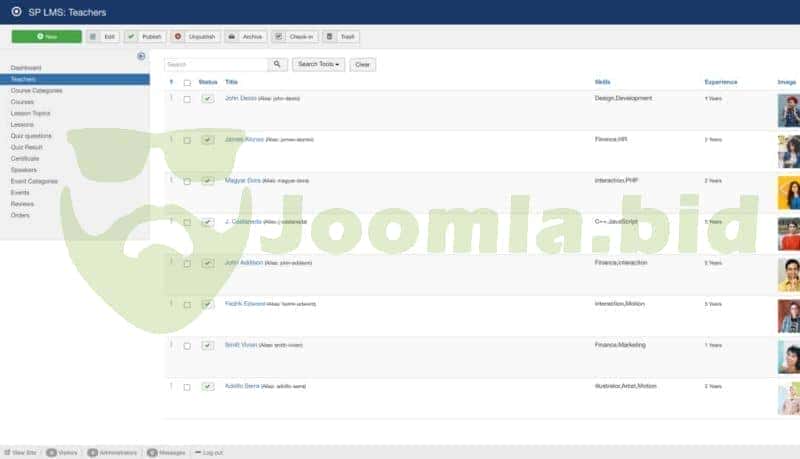Go to Quiz questions in sidebar menu
Image resolution: width=800 pixels, height=459 pixels.
[31, 135]
